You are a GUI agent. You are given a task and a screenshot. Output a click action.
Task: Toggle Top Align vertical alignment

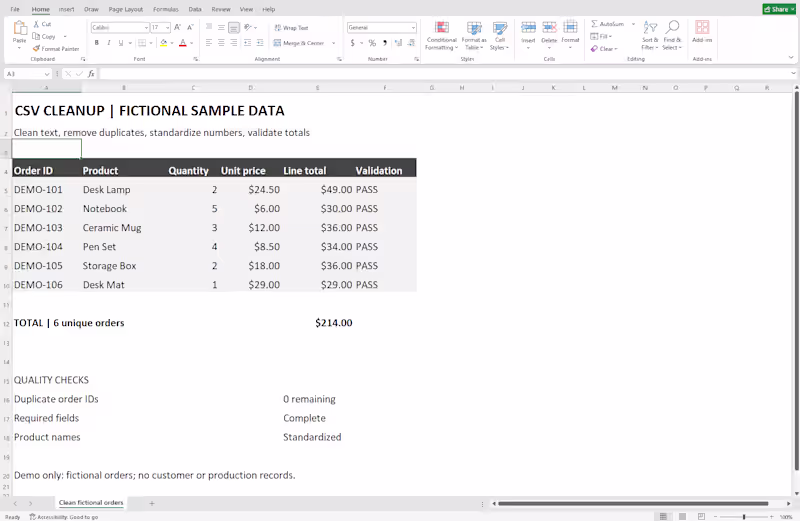pos(209,28)
